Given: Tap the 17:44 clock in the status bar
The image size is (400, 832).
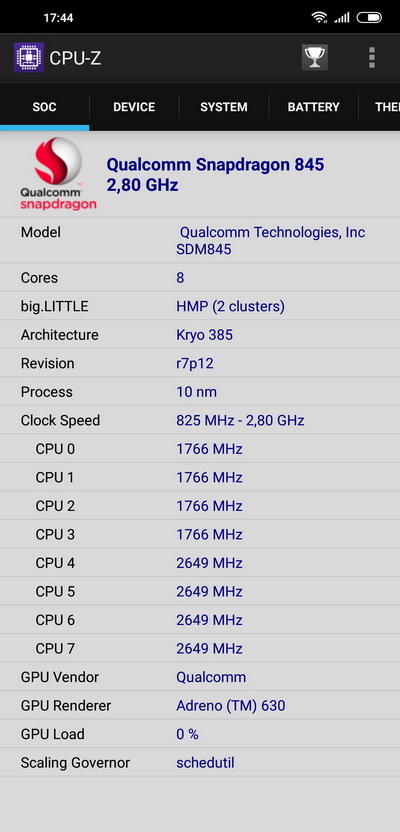Looking at the screenshot, I should pyautogui.click(x=58, y=18).
